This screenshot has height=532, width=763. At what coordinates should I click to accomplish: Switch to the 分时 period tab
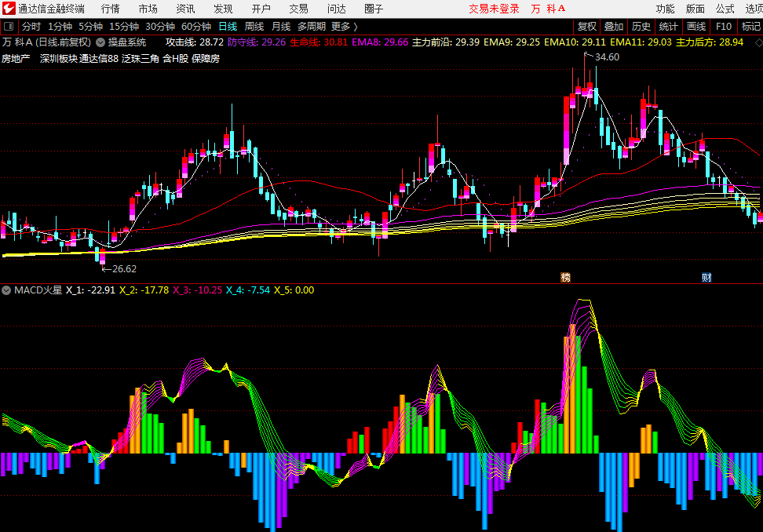click(x=31, y=26)
